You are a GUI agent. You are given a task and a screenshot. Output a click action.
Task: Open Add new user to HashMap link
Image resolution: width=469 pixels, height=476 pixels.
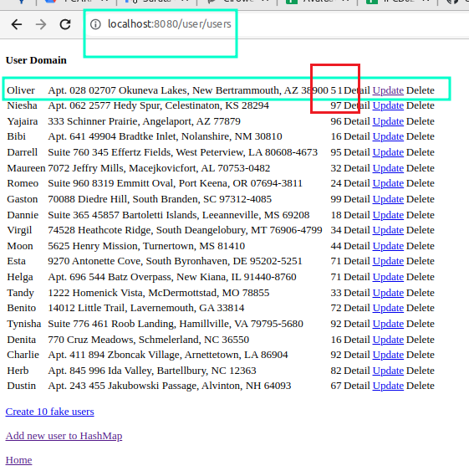64,436
